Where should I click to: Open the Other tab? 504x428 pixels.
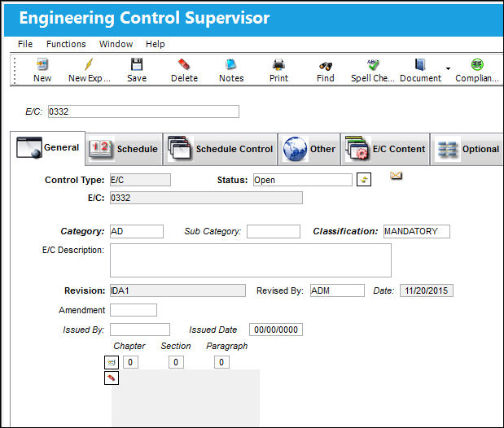309,149
